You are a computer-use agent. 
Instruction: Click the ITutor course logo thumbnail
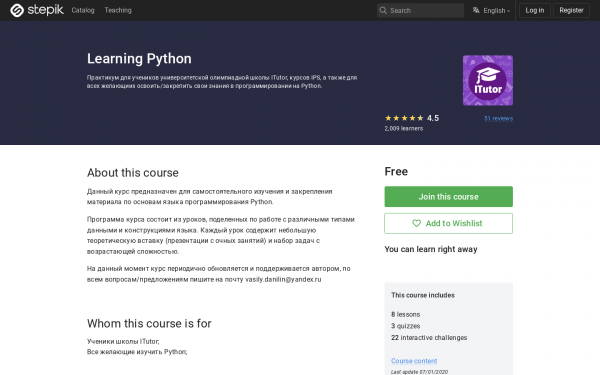[x=488, y=80]
